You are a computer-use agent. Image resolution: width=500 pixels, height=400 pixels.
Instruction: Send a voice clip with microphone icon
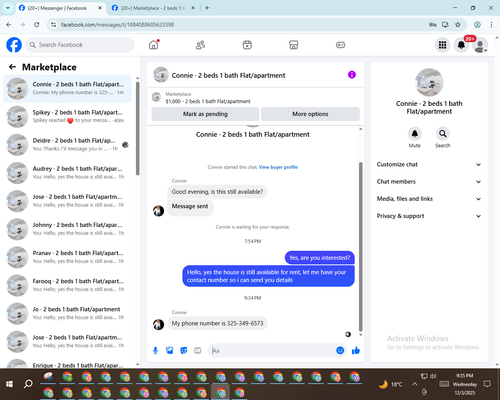point(155,350)
